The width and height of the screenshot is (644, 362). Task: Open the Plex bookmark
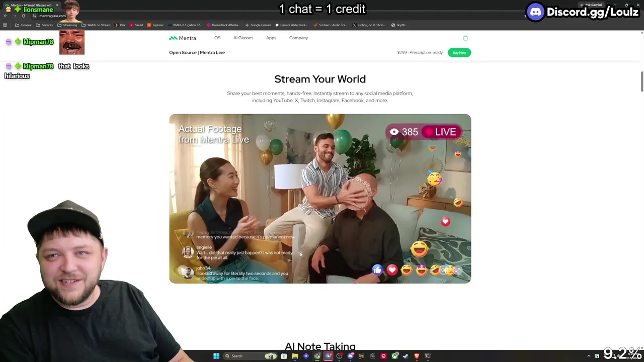pyautogui.click(x=120, y=25)
